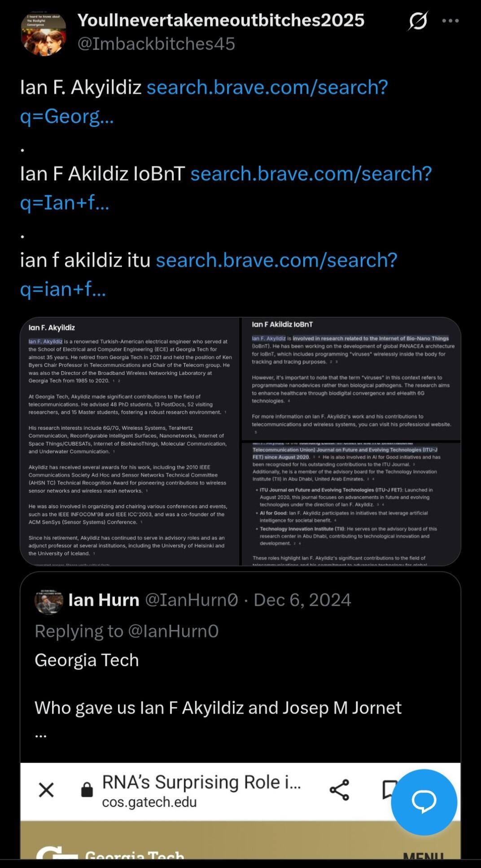Tap the RNA's Surprising Role page title
The image size is (481, 868).
click(x=201, y=782)
